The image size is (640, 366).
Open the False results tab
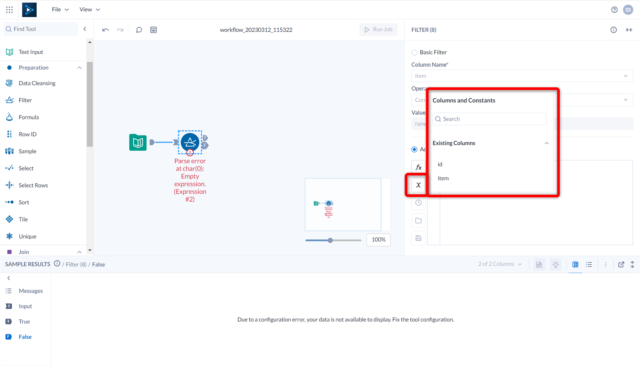tap(26, 337)
